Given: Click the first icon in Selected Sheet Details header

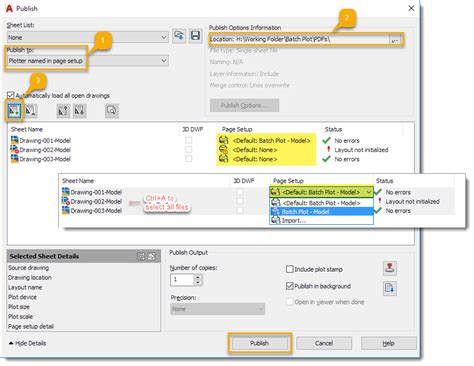Looking at the screenshot, I should click(x=141, y=256).
